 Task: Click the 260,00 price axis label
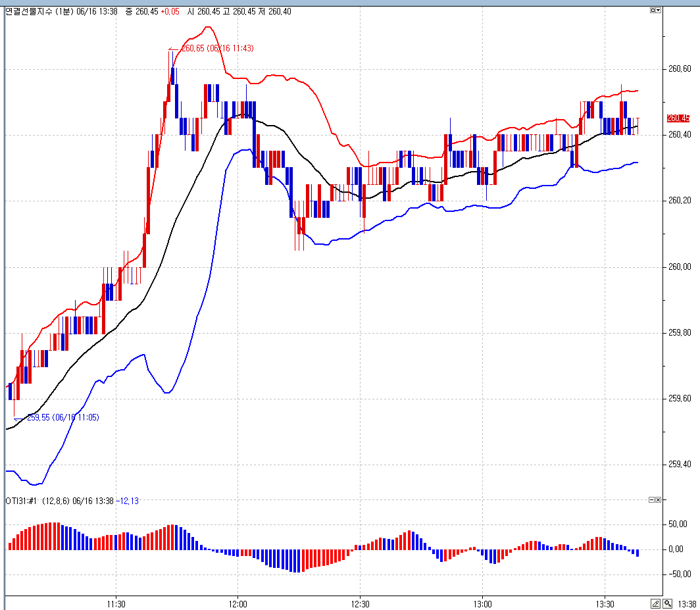click(x=679, y=267)
